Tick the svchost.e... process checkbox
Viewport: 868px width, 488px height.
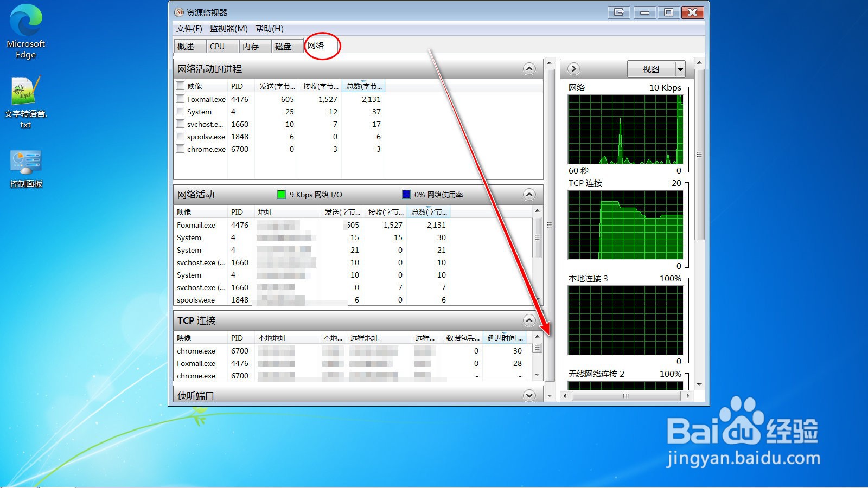[x=180, y=124]
